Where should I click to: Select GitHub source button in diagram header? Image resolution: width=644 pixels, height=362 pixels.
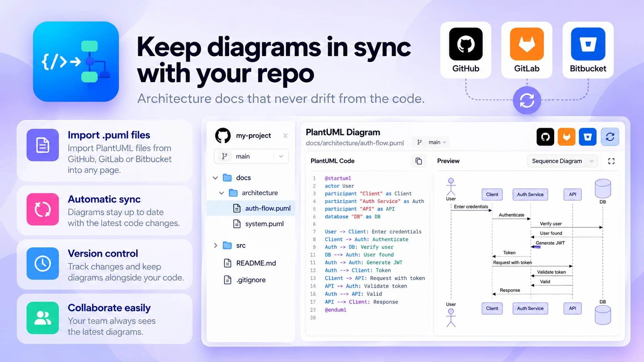click(x=545, y=137)
